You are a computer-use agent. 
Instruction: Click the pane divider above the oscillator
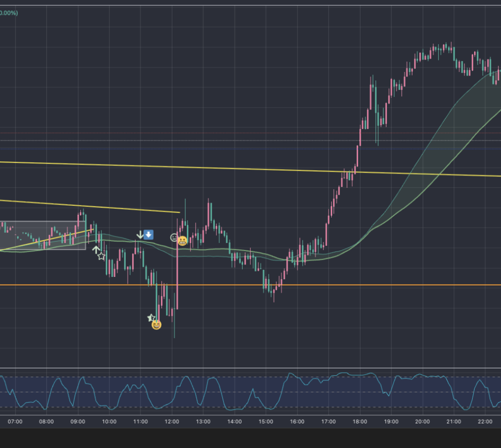tap(250, 368)
